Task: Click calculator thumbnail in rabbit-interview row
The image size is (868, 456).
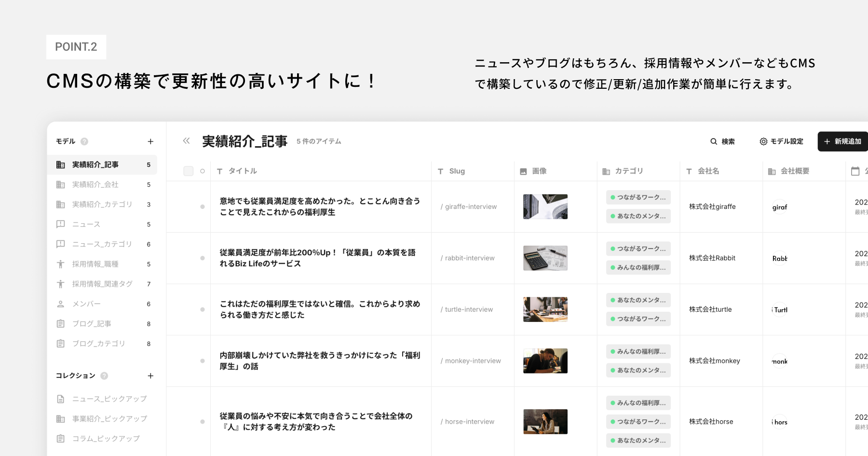Action: [x=545, y=258]
